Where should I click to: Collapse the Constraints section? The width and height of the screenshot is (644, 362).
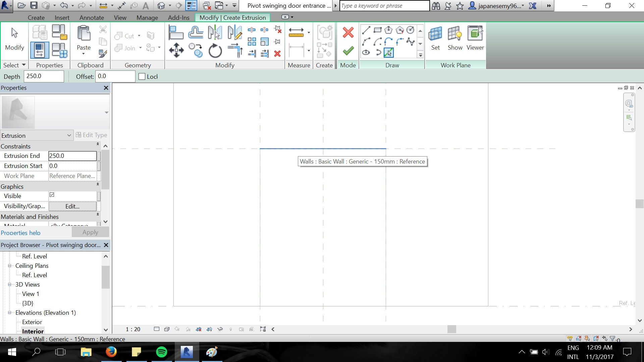(98, 144)
